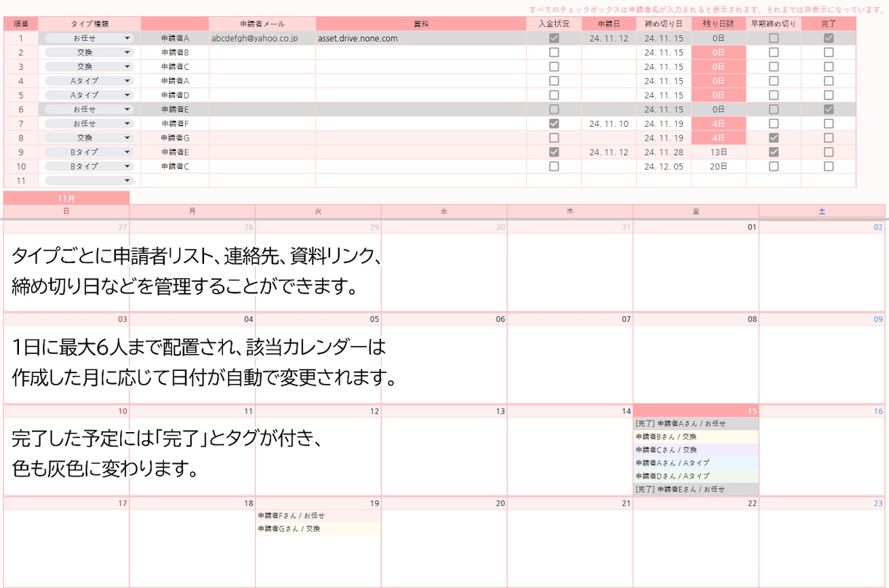Select the 24.11.28 deadline cell

coord(664,152)
